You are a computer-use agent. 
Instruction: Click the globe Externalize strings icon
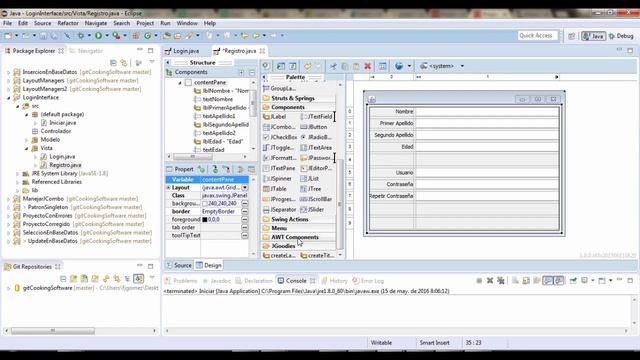(x=399, y=66)
